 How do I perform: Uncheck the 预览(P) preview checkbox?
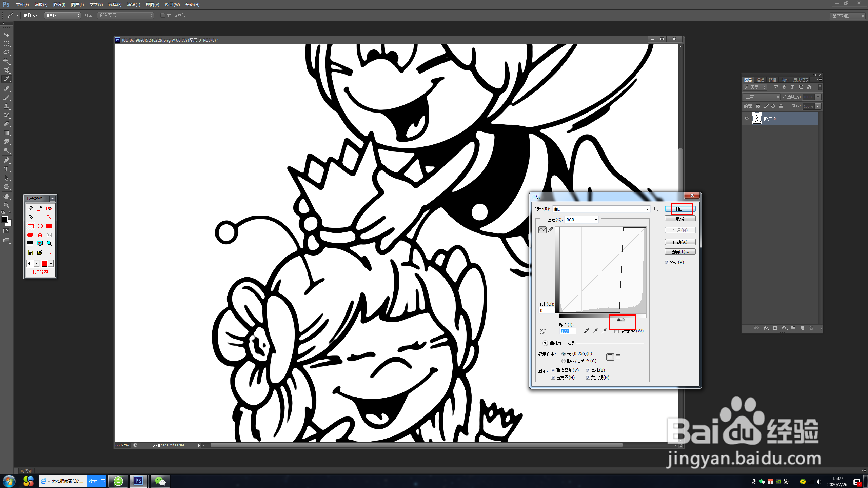click(667, 262)
